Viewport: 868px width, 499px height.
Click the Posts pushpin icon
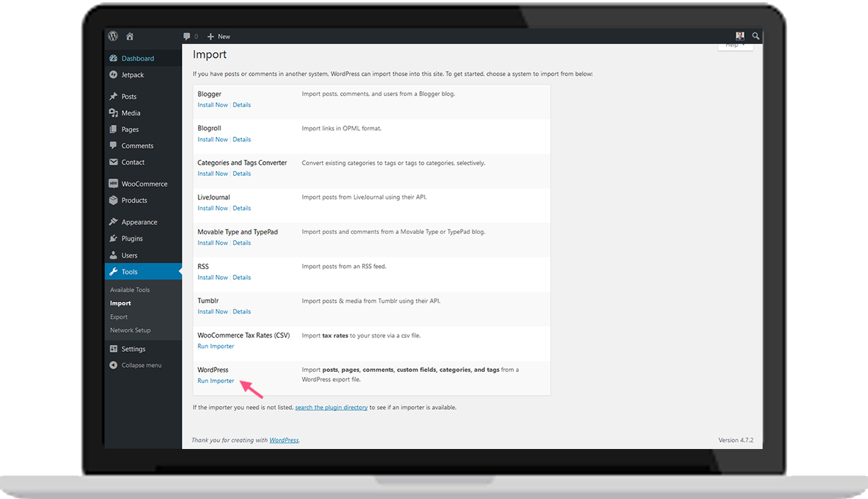coord(113,96)
